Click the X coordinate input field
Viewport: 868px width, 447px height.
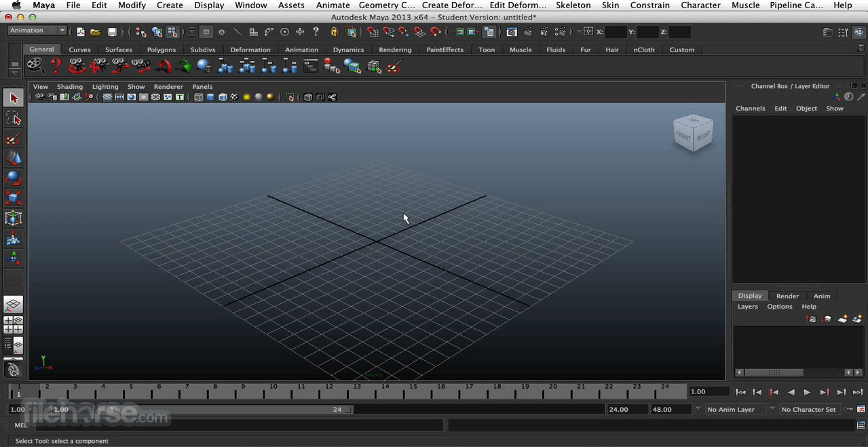tap(616, 31)
